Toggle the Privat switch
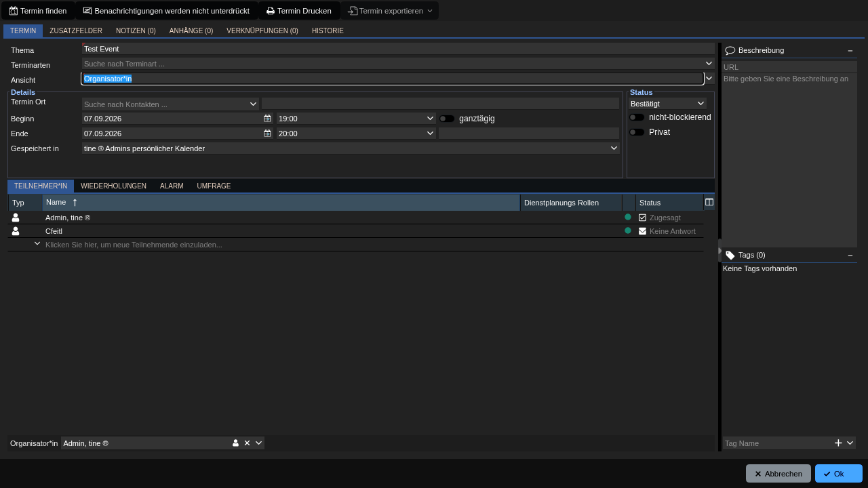 pos(637,132)
